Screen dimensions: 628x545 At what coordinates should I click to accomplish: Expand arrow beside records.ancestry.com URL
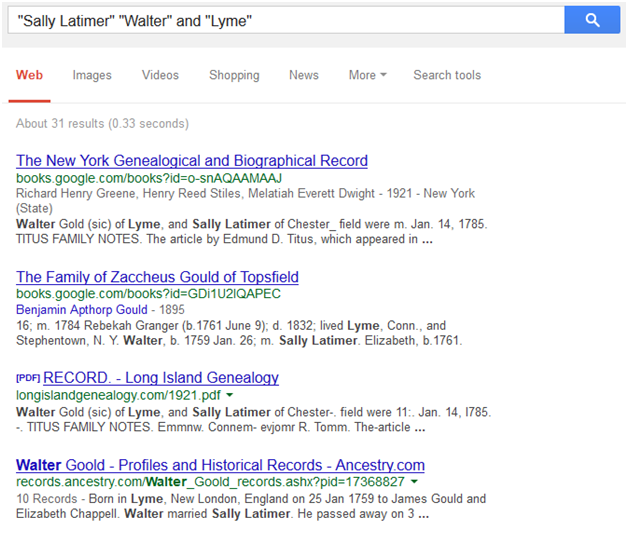point(415,482)
